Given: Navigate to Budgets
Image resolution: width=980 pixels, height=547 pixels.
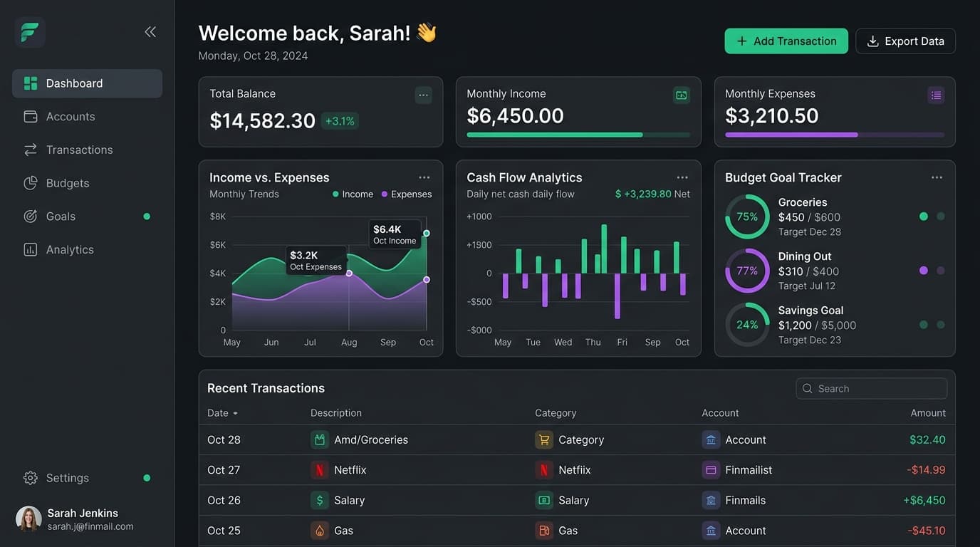Looking at the screenshot, I should click(68, 183).
